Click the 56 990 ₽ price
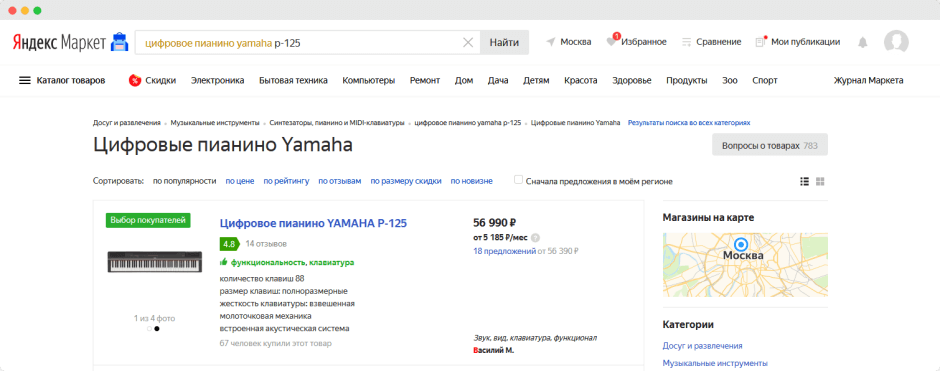 pos(495,223)
